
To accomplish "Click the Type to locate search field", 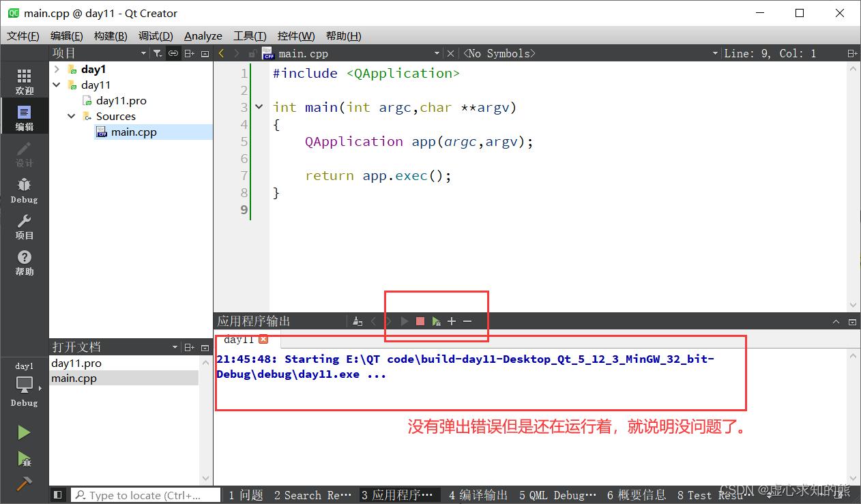I will click(146, 495).
